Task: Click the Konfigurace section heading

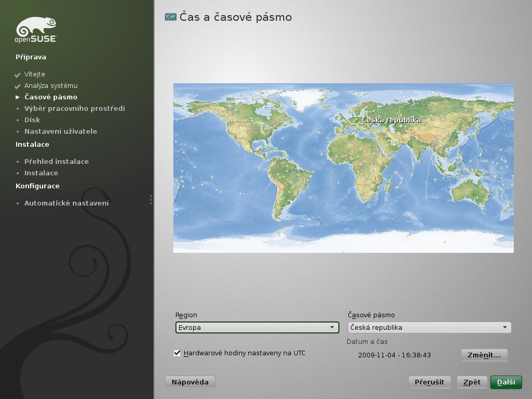Action: 37,186
